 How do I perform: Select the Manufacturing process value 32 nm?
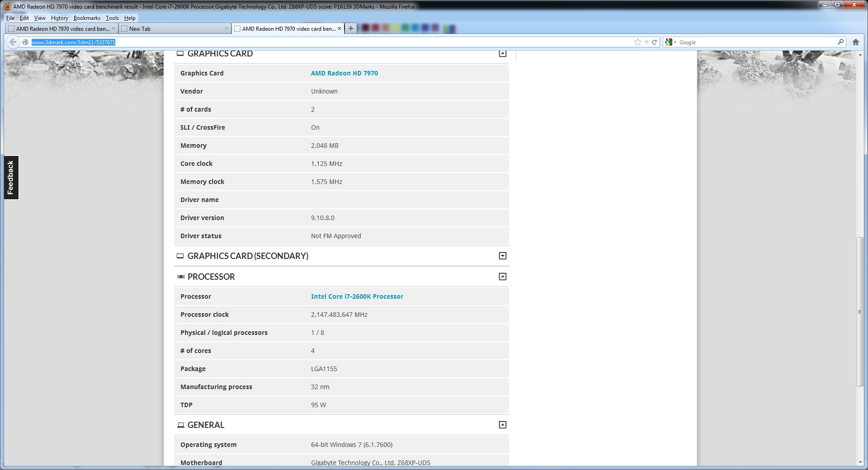(x=320, y=387)
